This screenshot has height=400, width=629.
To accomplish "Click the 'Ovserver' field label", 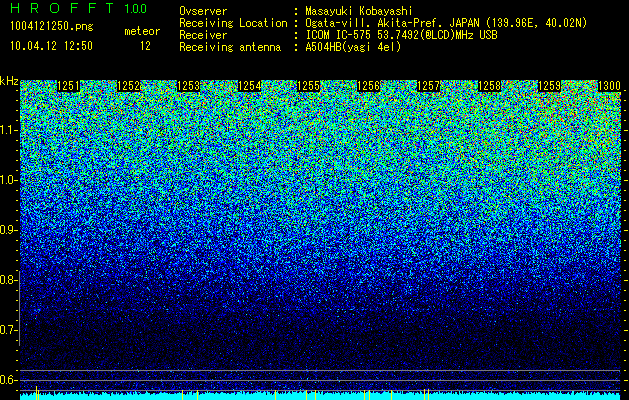I will coord(203,11).
